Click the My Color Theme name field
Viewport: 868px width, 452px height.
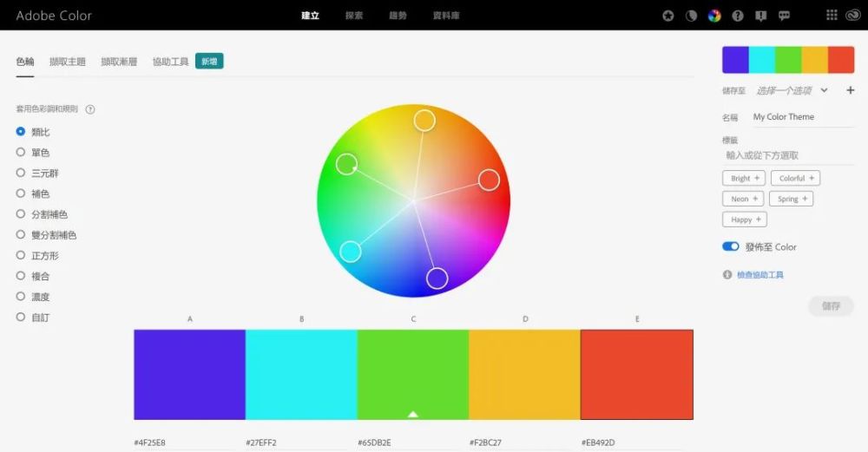click(803, 117)
